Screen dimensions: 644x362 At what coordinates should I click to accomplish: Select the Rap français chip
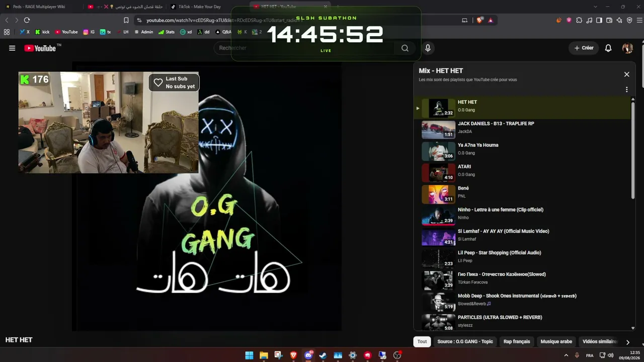517,341
